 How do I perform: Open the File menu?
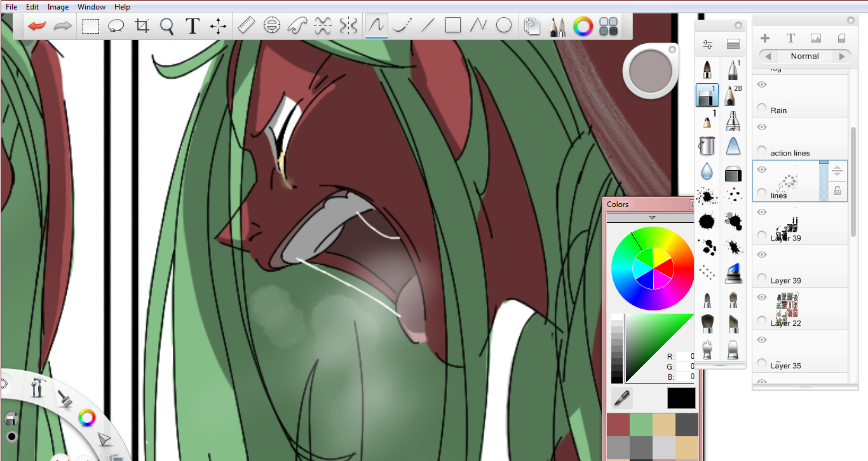11,7
